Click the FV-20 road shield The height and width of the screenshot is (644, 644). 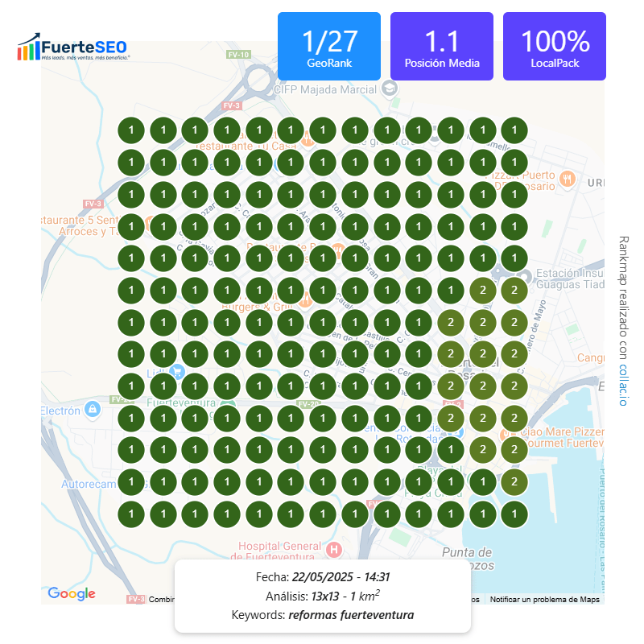(308, 404)
